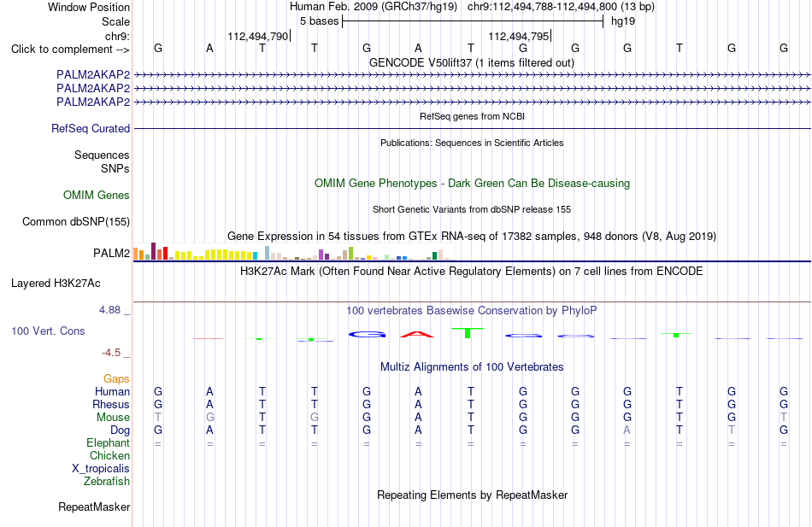
Task: Click the tall maroon bar in the PALM2 chart
Action: 153,251
